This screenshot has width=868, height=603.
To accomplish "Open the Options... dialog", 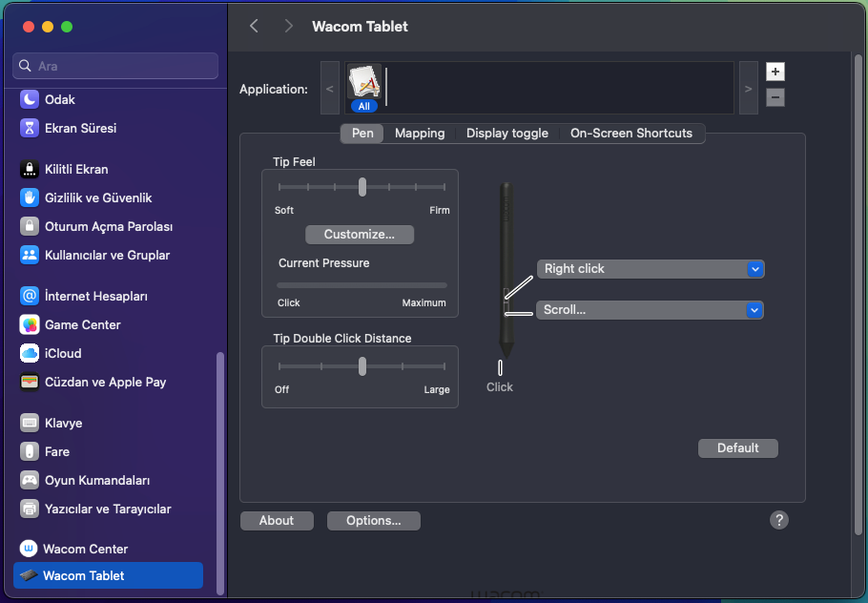I will click(x=374, y=521).
